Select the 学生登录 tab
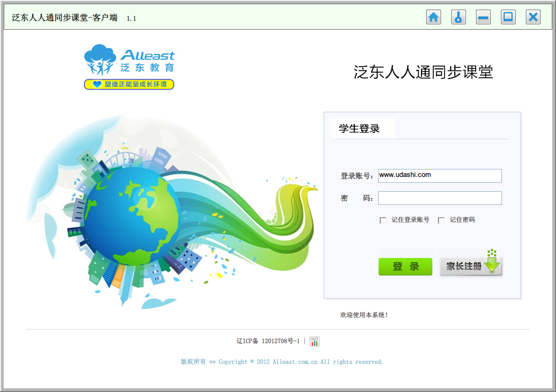 point(360,129)
